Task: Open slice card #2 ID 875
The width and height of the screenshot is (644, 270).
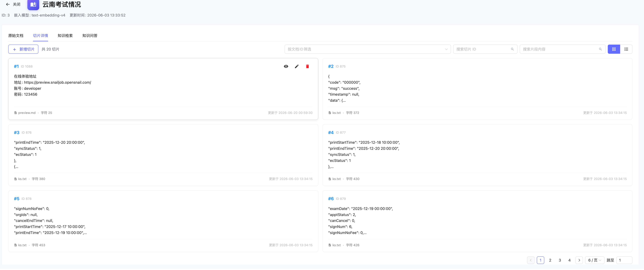Action: [477, 89]
